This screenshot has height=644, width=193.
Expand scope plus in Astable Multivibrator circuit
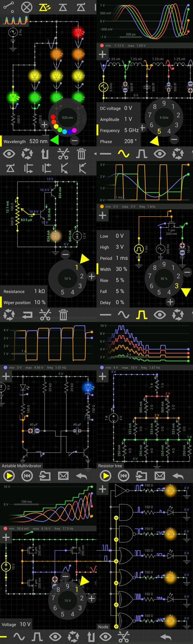pyautogui.click(x=6, y=376)
